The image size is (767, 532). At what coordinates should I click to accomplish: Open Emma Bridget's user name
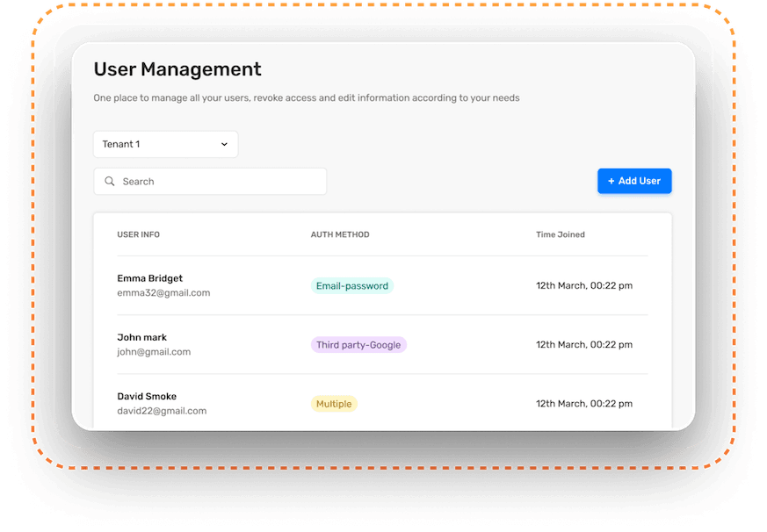(150, 278)
